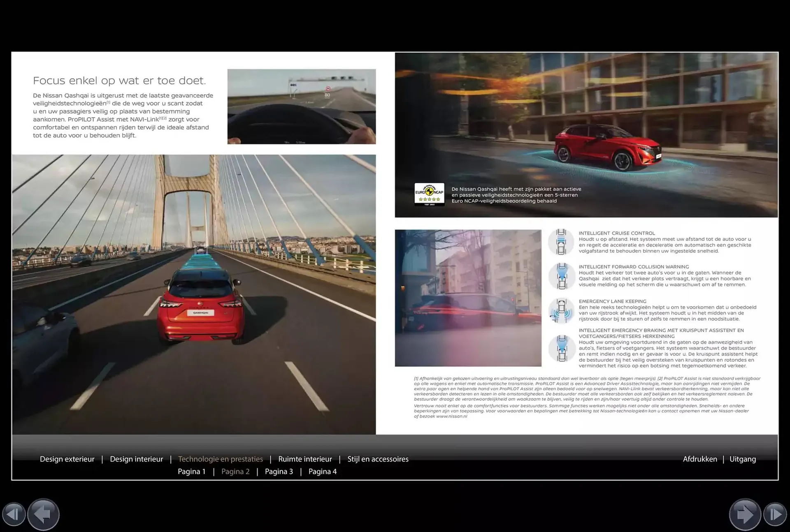This screenshot has height=532, width=790.
Task: Click the Euro NCAP 5-star badge
Action: pyautogui.click(x=429, y=194)
